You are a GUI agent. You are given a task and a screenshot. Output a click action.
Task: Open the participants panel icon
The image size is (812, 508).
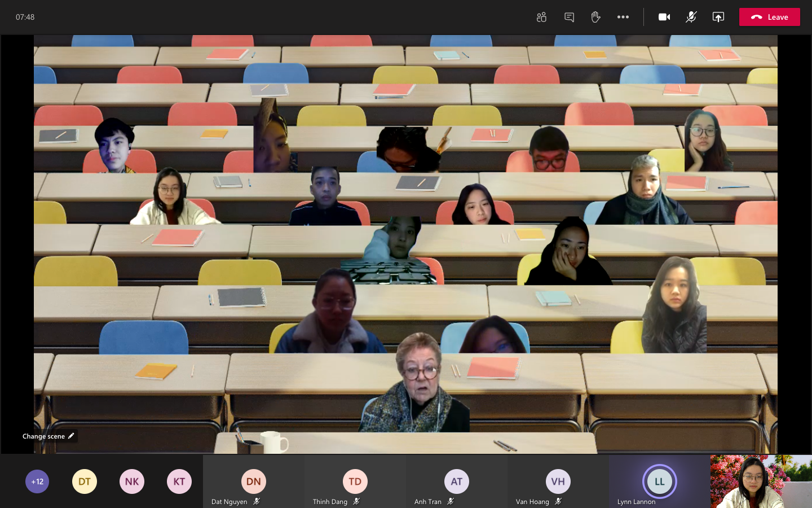point(541,17)
